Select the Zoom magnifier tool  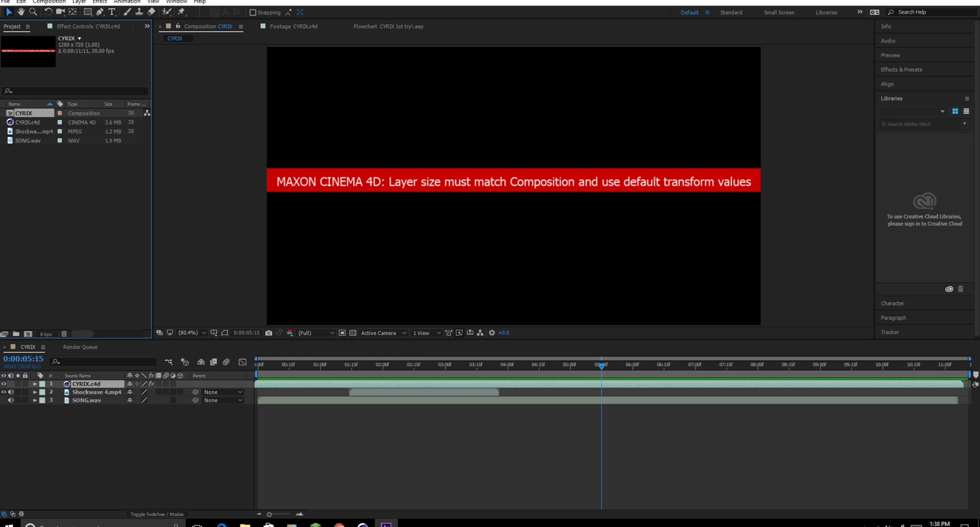click(33, 12)
